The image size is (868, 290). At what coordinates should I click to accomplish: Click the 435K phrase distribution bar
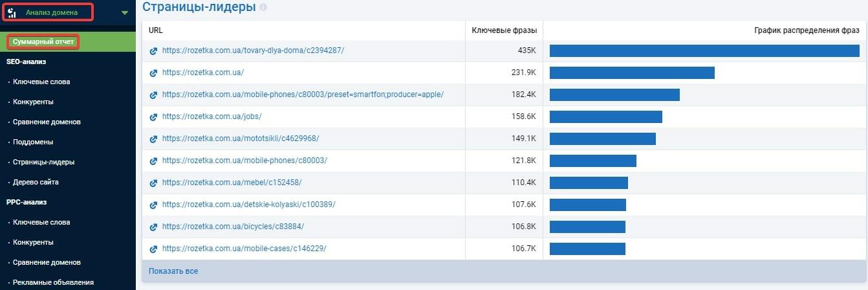704,50
